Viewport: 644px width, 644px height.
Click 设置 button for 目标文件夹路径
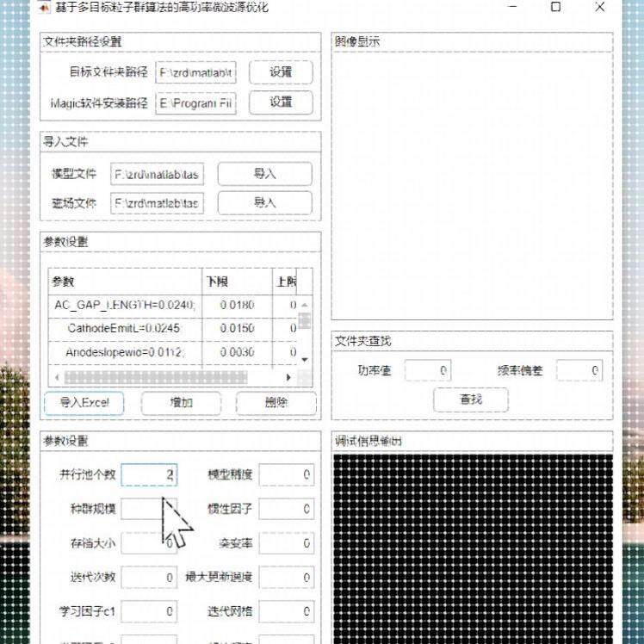click(281, 72)
